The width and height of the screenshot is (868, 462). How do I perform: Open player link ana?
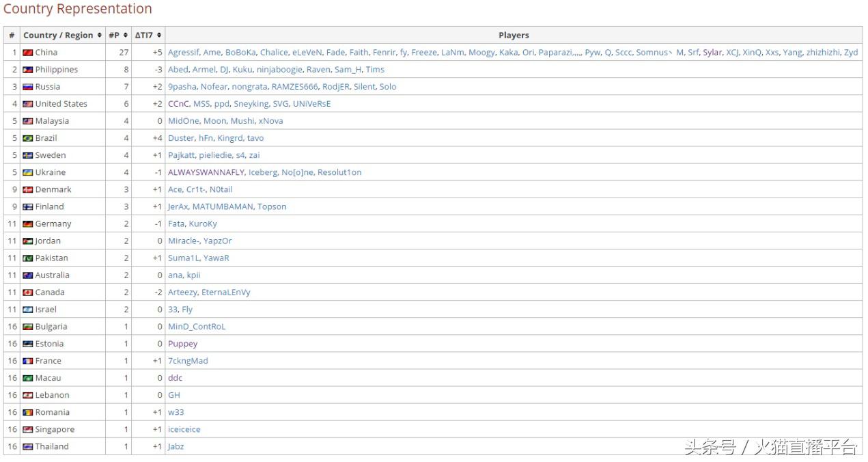(175, 275)
